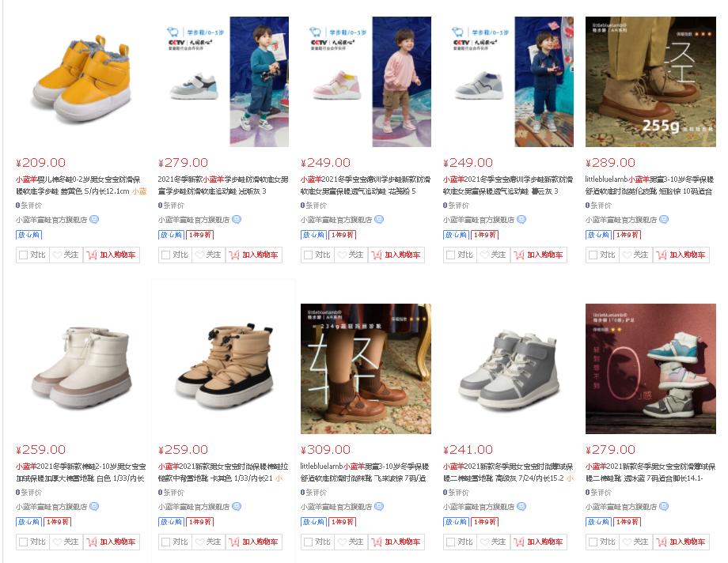Check the 对比 box under the ¥249.00 grey sneaker
Screen dimensions: 728x563
pyautogui.click(x=450, y=255)
